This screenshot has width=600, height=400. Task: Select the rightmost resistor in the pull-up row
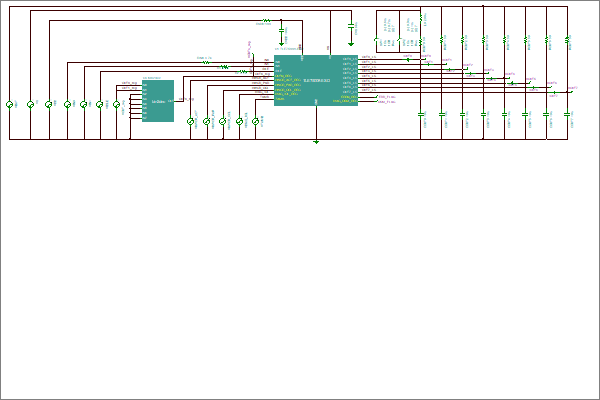(x=567, y=40)
